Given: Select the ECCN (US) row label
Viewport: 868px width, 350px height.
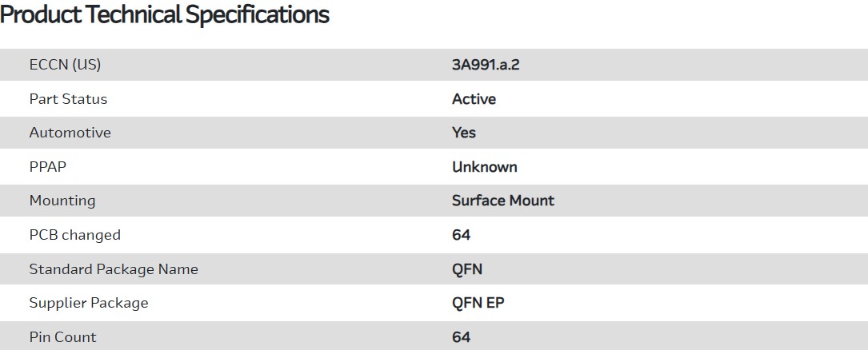Looking at the screenshot, I should tap(65, 65).
